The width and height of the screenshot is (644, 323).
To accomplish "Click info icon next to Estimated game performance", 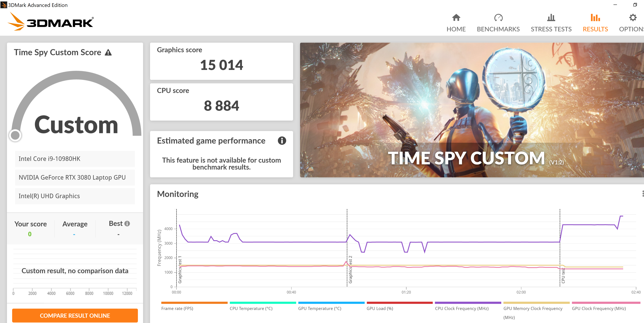I will pyautogui.click(x=282, y=141).
